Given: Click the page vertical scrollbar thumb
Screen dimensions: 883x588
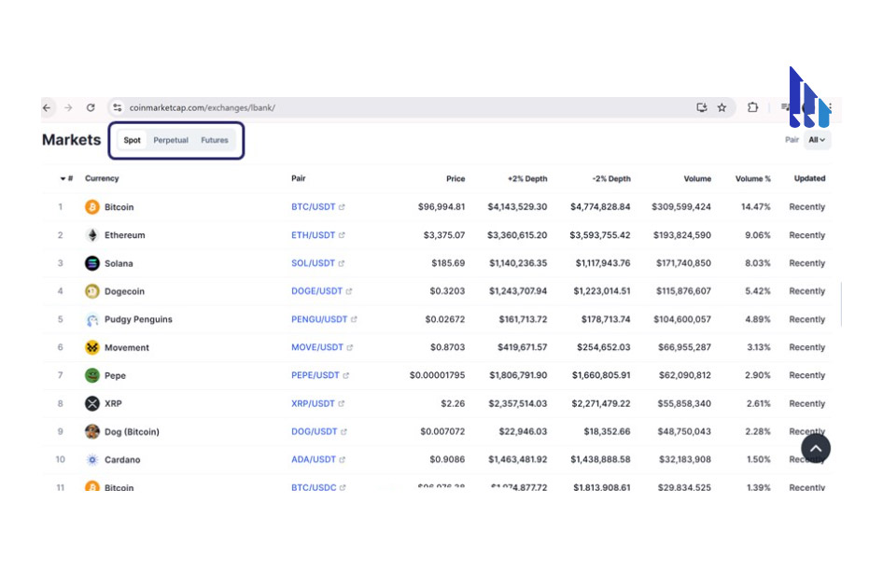Looking at the screenshot, I should 841,304.
